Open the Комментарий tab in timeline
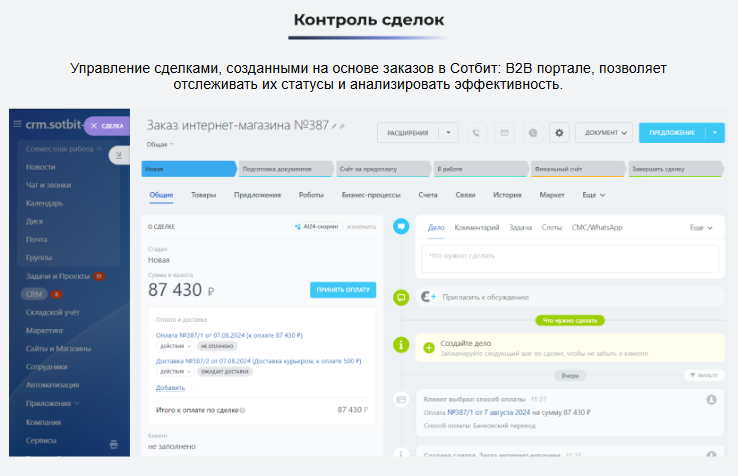The image size is (738, 476). pos(476,228)
